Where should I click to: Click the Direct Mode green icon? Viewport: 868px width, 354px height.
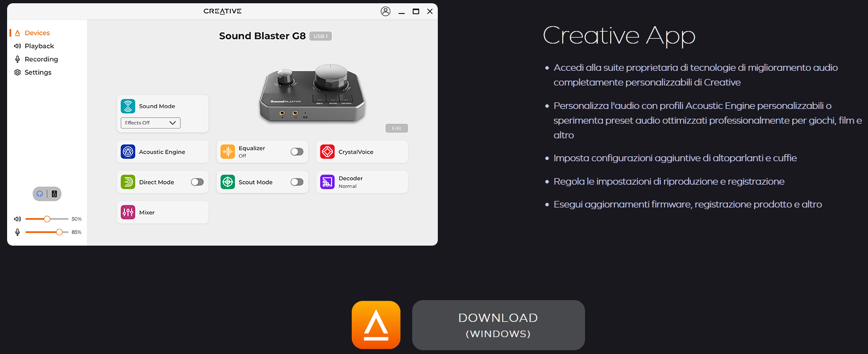[x=128, y=182]
